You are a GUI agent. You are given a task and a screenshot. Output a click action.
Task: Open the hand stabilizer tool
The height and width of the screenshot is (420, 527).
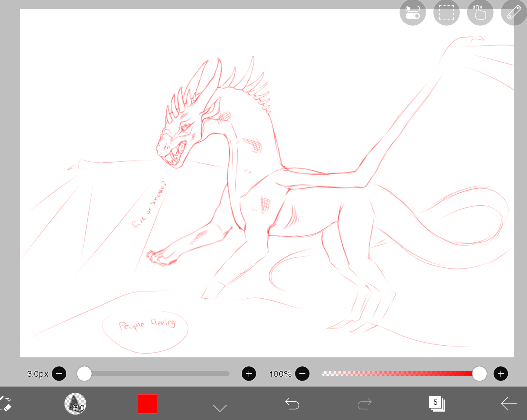click(x=480, y=13)
